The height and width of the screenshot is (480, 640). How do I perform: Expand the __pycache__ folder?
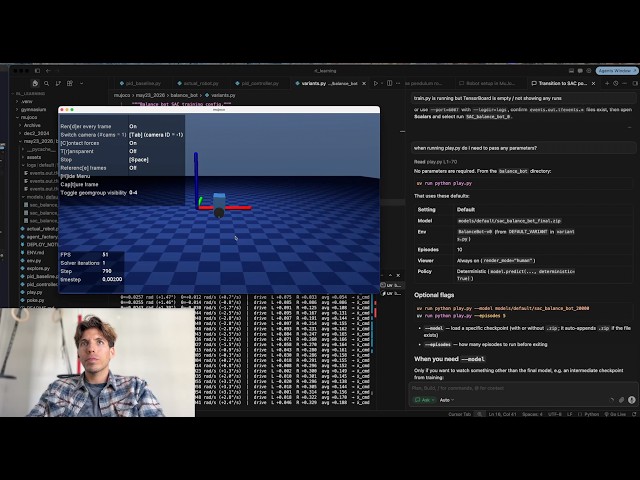click(40, 149)
